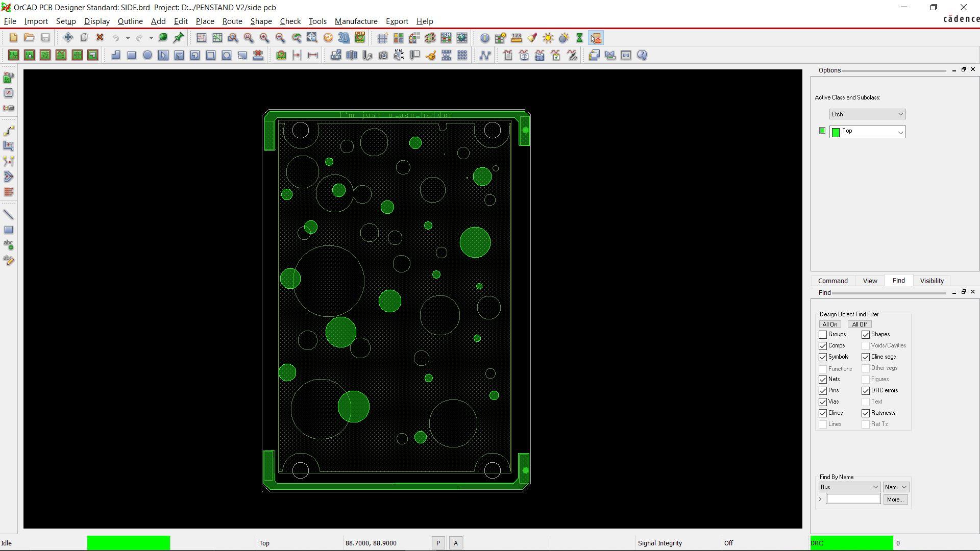Switch to the Visibility tab
This screenshot has height=551, width=980.
932,281
